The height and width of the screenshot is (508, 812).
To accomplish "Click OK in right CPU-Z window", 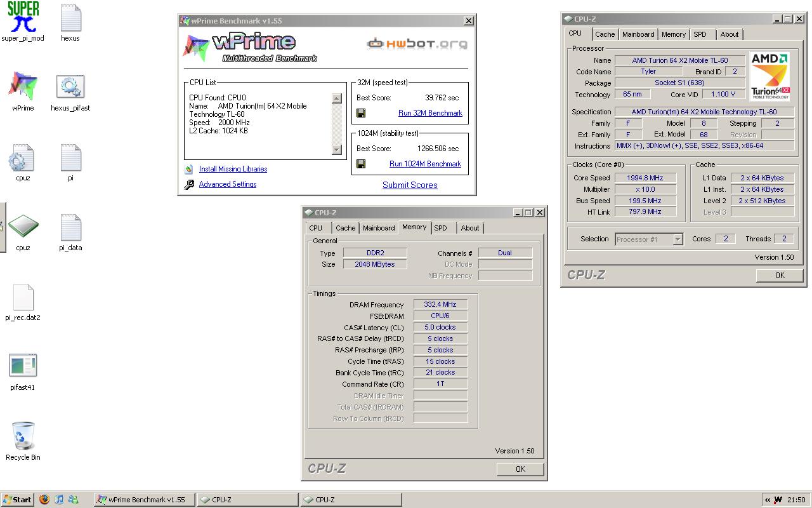I will pos(780,276).
